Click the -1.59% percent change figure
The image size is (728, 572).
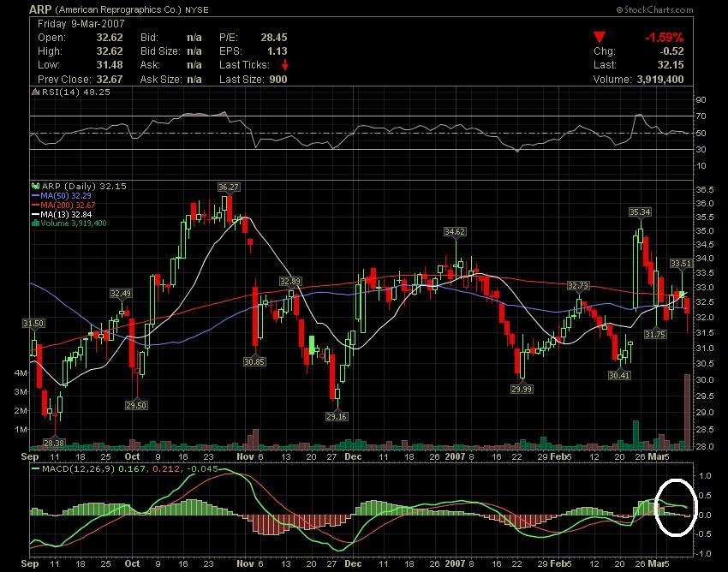coord(665,38)
